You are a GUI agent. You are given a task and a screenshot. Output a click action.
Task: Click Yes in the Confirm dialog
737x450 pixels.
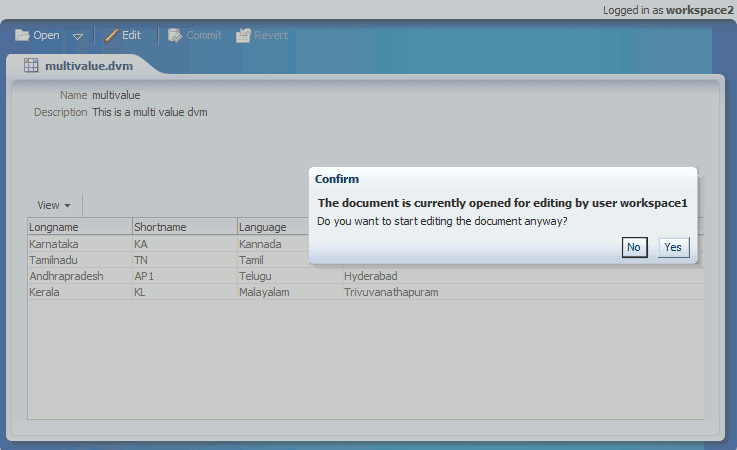(x=673, y=247)
